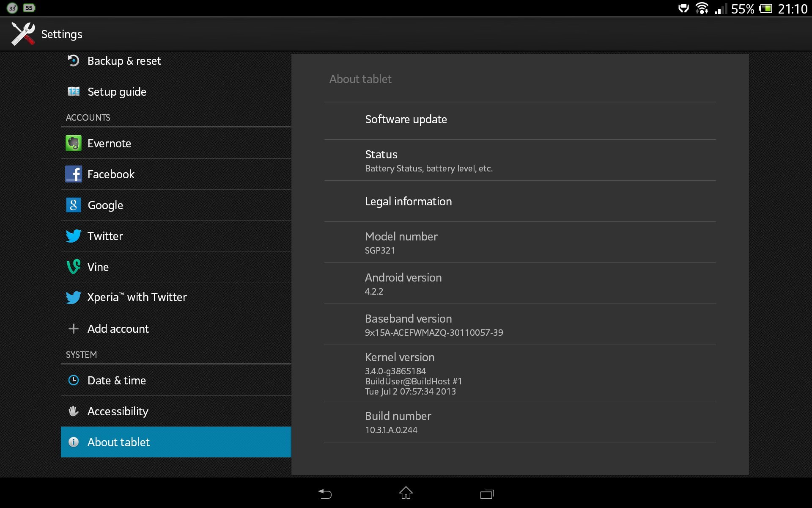Tap the Google account icon
The width and height of the screenshot is (812, 508).
74,205
